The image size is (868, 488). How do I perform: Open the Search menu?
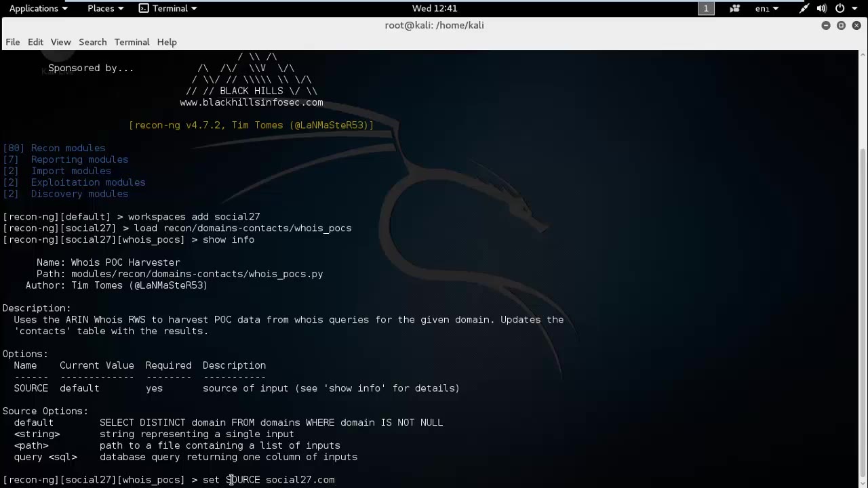[93, 42]
